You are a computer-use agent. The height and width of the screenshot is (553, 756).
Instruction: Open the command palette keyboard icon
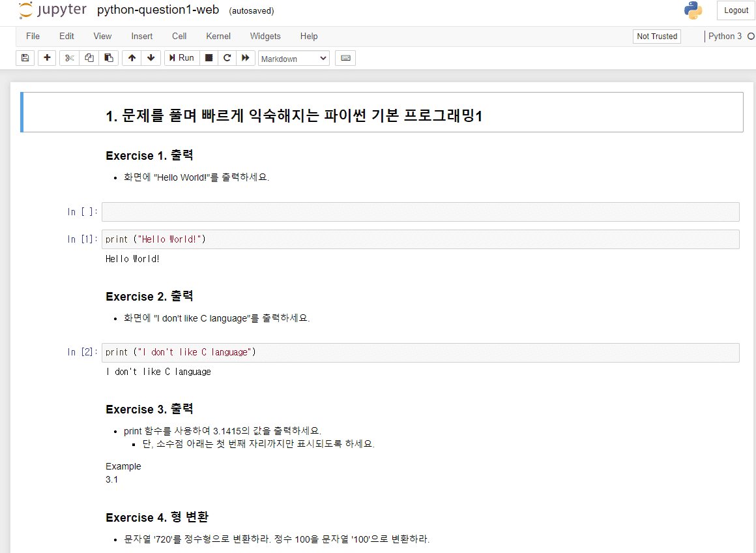pyautogui.click(x=345, y=58)
